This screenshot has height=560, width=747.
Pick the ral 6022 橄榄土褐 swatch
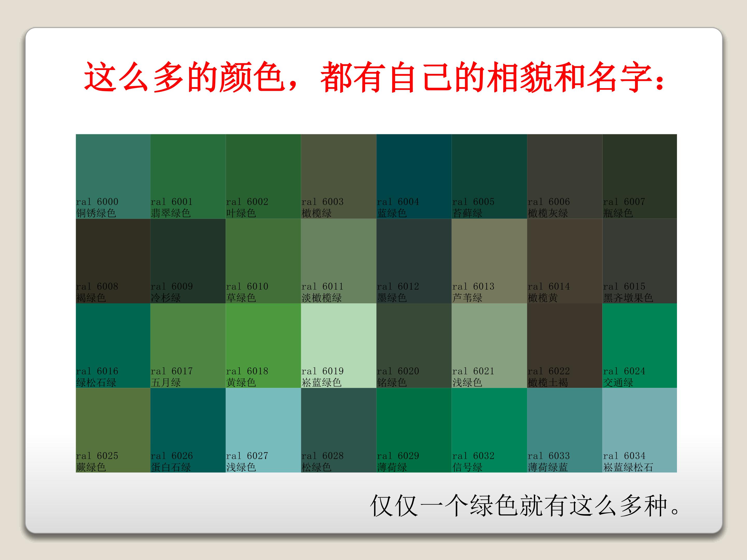(x=565, y=346)
